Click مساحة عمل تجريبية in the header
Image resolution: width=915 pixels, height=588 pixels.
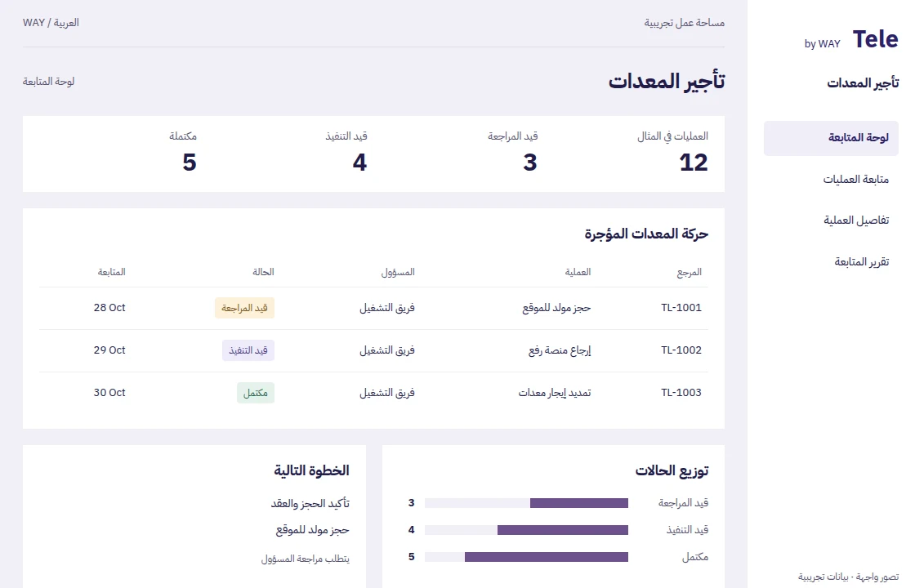click(x=685, y=23)
